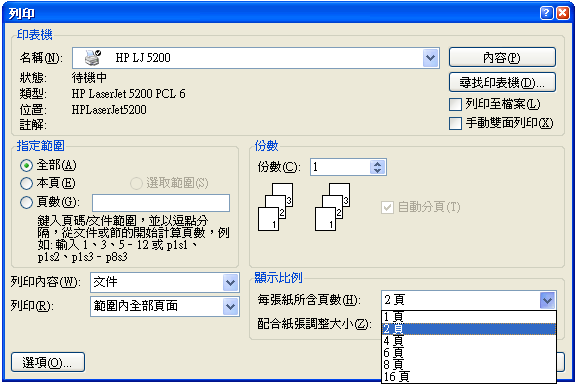Image resolution: width=577 pixels, height=386 pixels.
Task: Click the 每張紙所含頁數(H) label
Action: pos(309,300)
